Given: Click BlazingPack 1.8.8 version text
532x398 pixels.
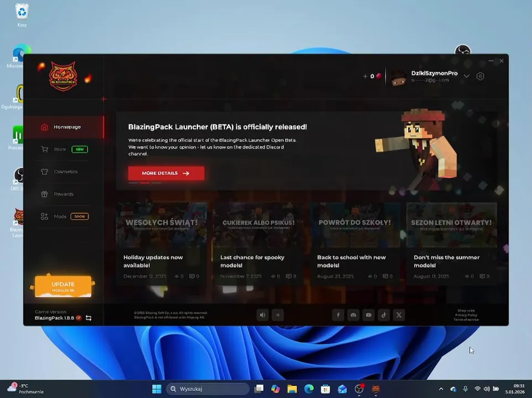Looking at the screenshot, I should pos(54,318).
